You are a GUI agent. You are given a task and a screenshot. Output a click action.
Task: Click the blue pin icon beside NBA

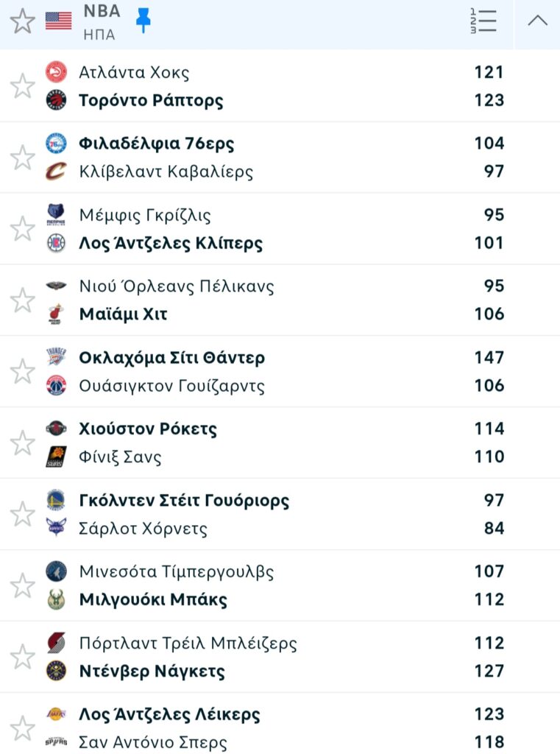pos(143,21)
